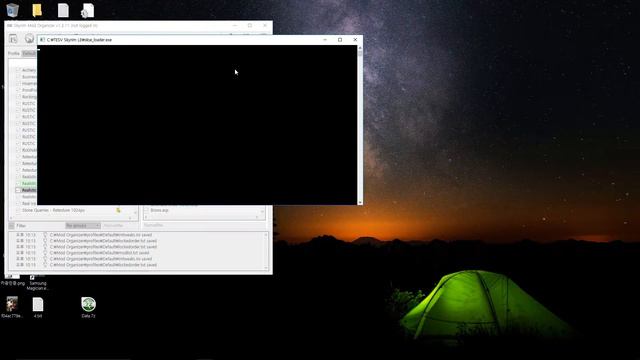Select the Bows.esp plugin entry
Image resolution: width=640 pixels, height=360 pixels.
(x=160, y=210)
